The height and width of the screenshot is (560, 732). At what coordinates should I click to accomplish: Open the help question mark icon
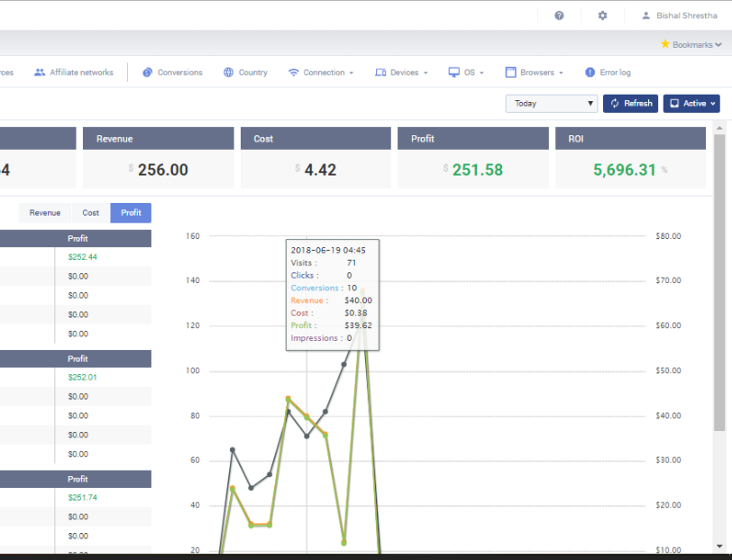[559, 15]
